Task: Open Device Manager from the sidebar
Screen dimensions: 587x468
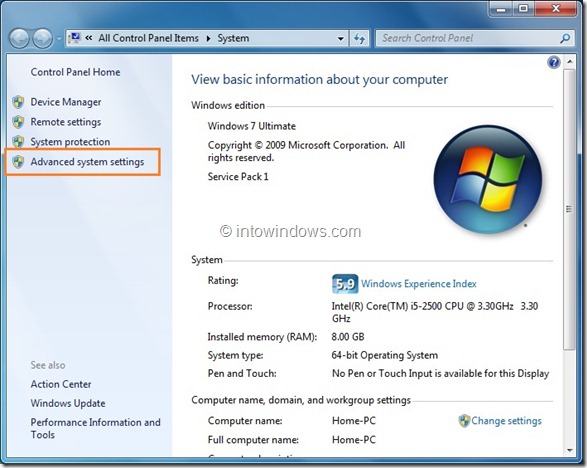Action: point(66,102)
